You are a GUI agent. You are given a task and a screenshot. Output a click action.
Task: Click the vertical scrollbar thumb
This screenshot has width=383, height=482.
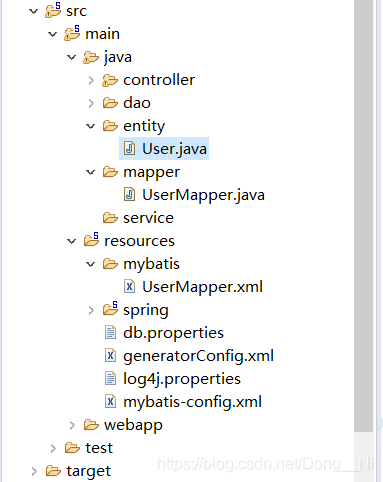364,215
